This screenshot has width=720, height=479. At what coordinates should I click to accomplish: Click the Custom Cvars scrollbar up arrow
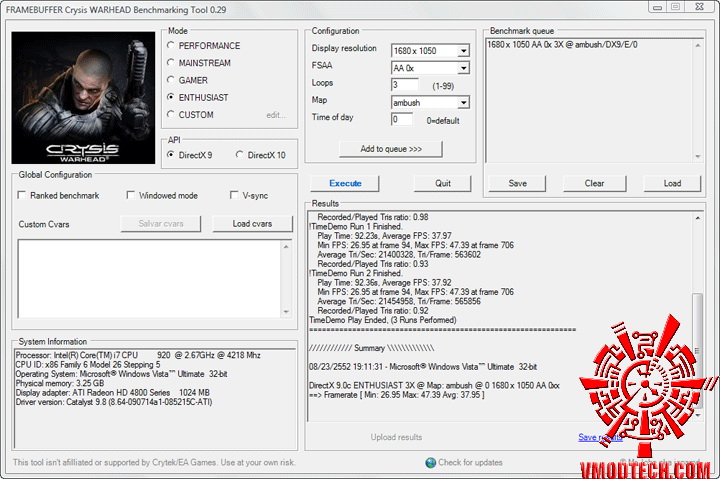(x=286, y=247)
